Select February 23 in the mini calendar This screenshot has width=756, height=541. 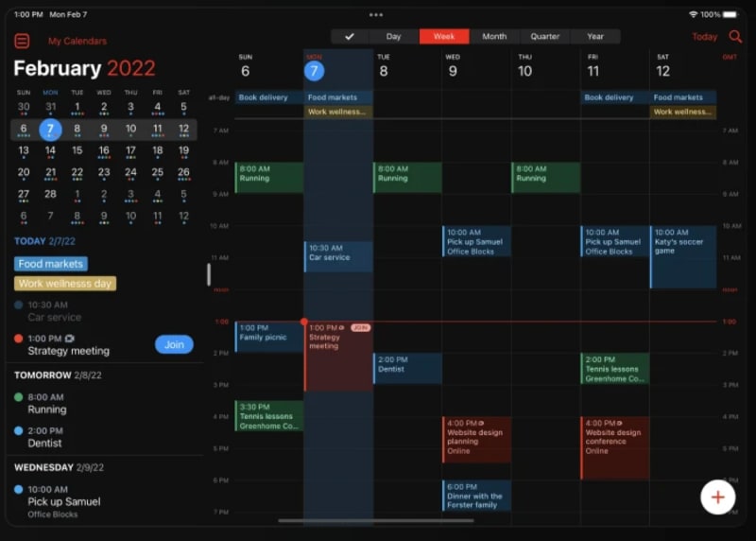(104, 173)
